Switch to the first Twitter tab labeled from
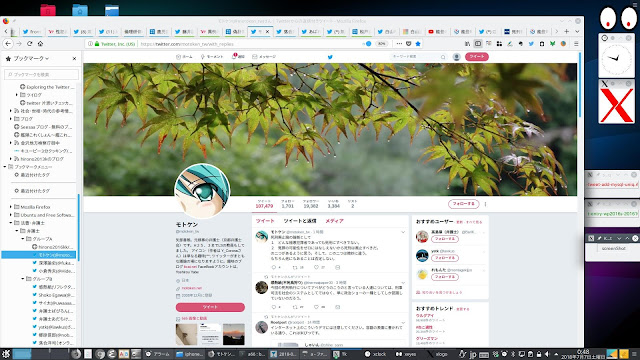This screenshot has width=640, height=360. tap(33, 31)
